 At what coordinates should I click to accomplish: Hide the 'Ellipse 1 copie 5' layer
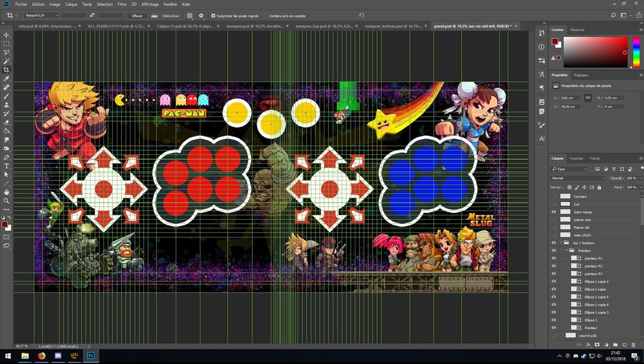pyautogui.click(x=553, y=297)
